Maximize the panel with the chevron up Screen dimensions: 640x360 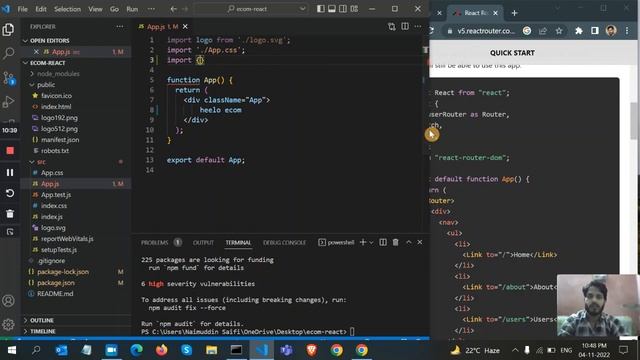[x=409, y=242]
